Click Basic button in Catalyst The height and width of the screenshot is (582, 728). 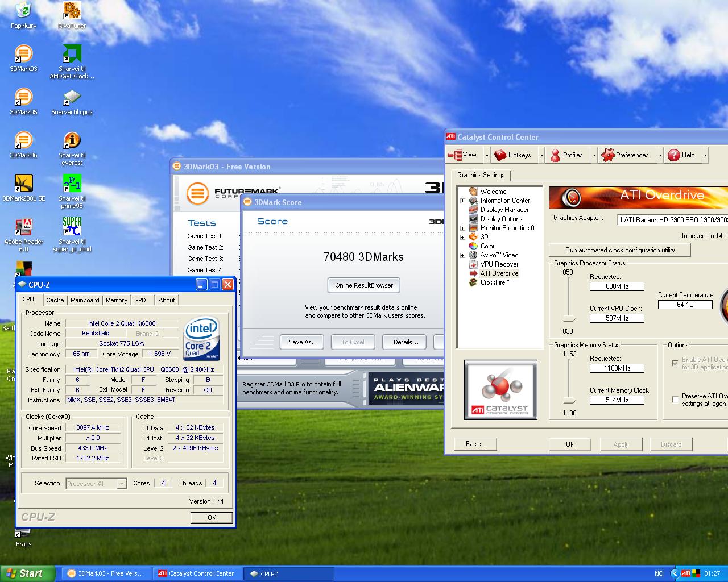475,444
